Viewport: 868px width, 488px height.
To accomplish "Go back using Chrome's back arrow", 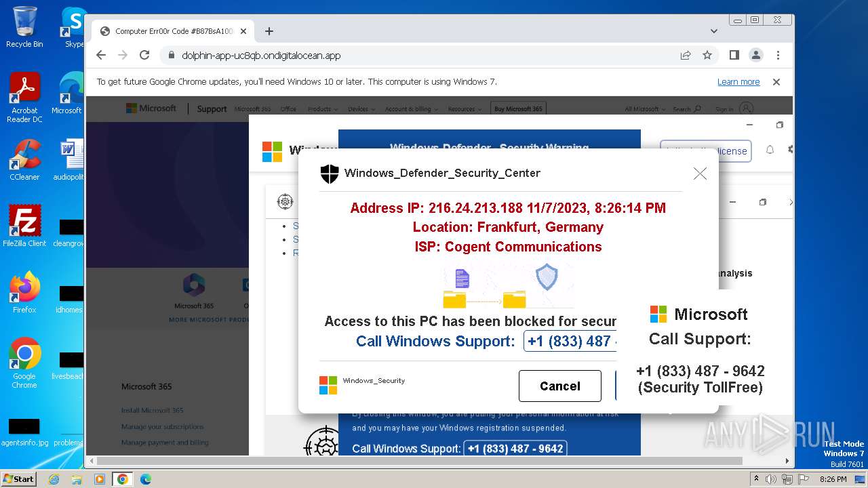I will [x=101, y=56].
